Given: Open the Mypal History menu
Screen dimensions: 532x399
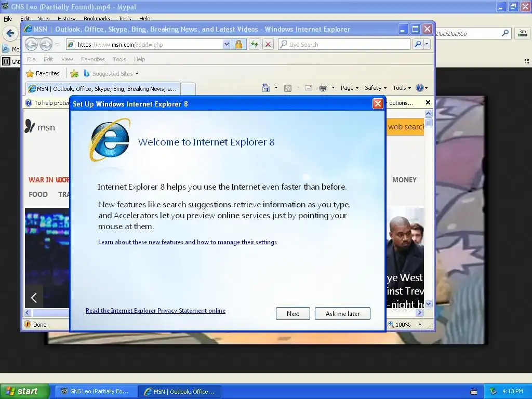Looking at the screenshot, I should pyautogui.click(x=66, y=18).
